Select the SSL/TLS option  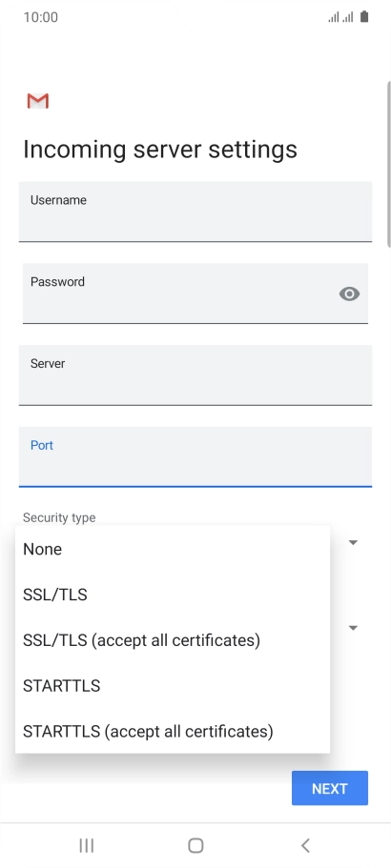click(x=173, y=595)
